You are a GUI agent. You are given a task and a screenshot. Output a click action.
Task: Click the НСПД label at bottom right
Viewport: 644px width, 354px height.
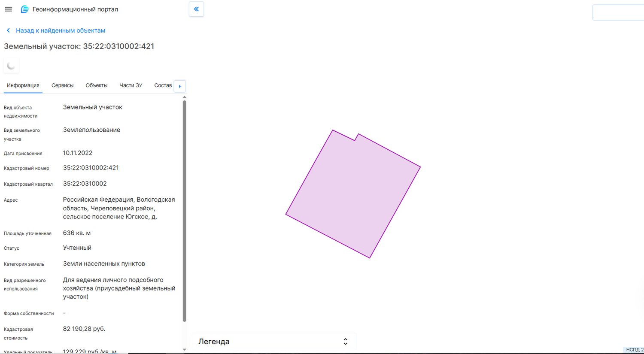(635, 350)
